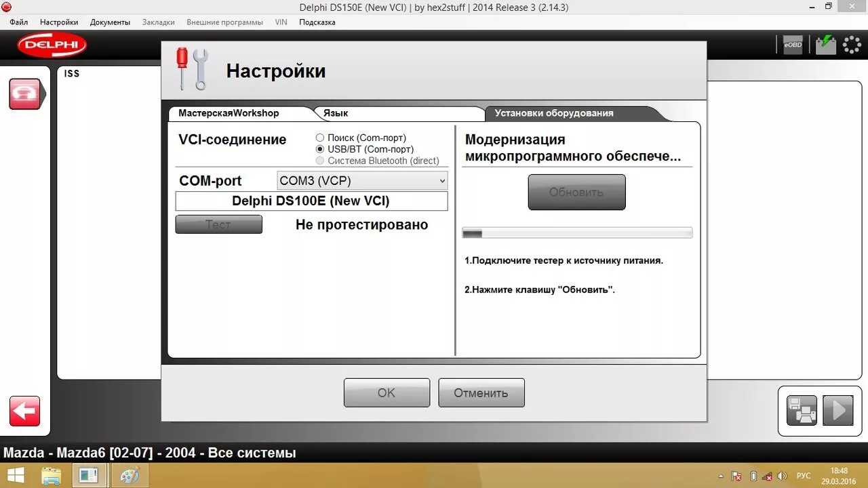The width and height of the screenshot is (868, 488).
Task: Click the ISS label in background panel
Action: coord(71,73)
